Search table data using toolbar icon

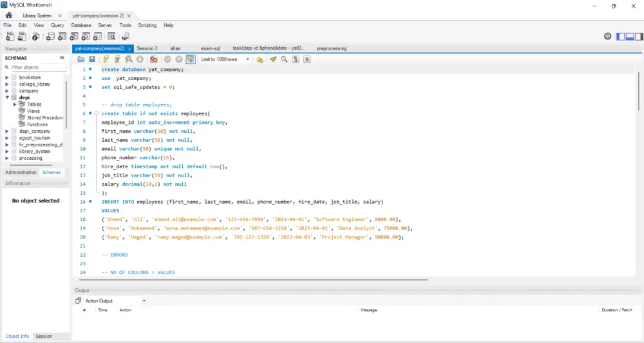[111, 37]
